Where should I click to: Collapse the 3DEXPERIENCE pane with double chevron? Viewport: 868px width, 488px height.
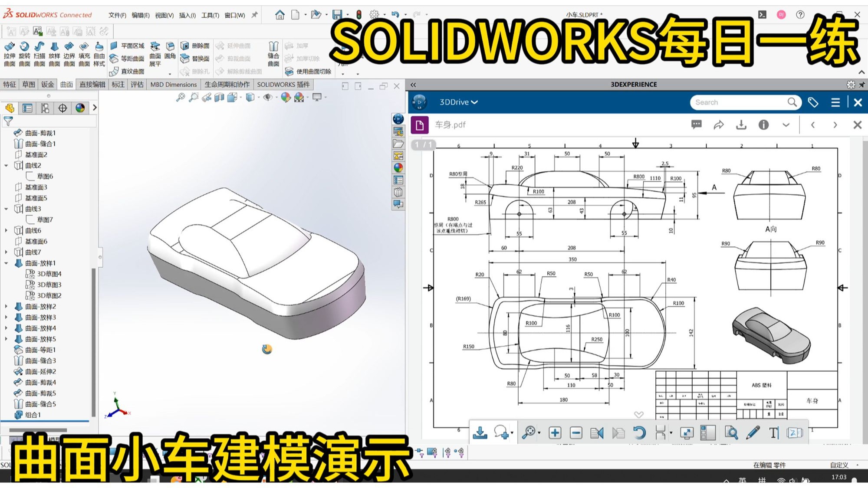coord(413,85)
